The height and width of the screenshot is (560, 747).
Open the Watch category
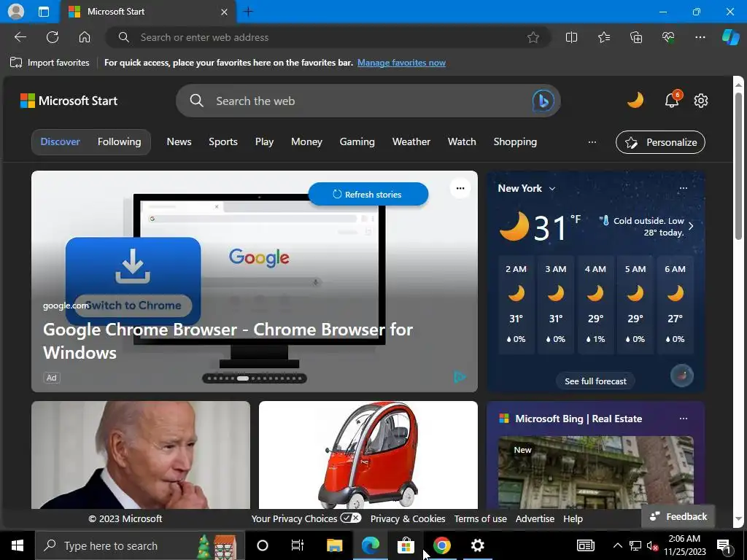click(462, 142)
